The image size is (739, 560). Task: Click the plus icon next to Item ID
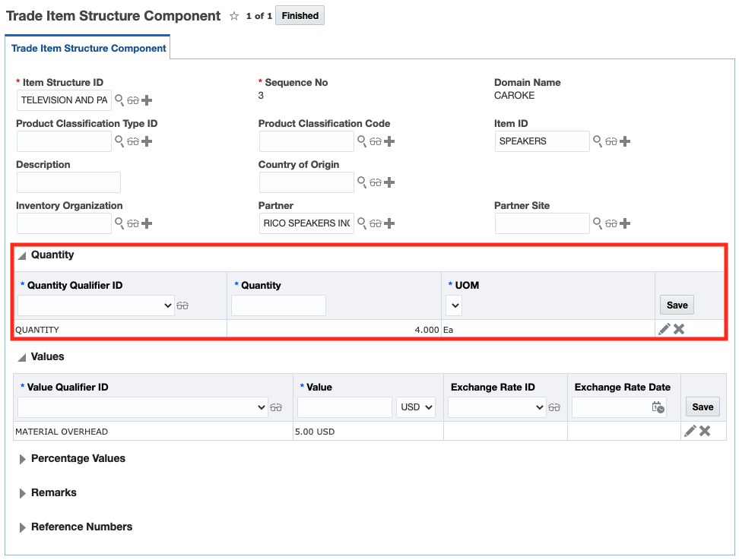(625, 141)
